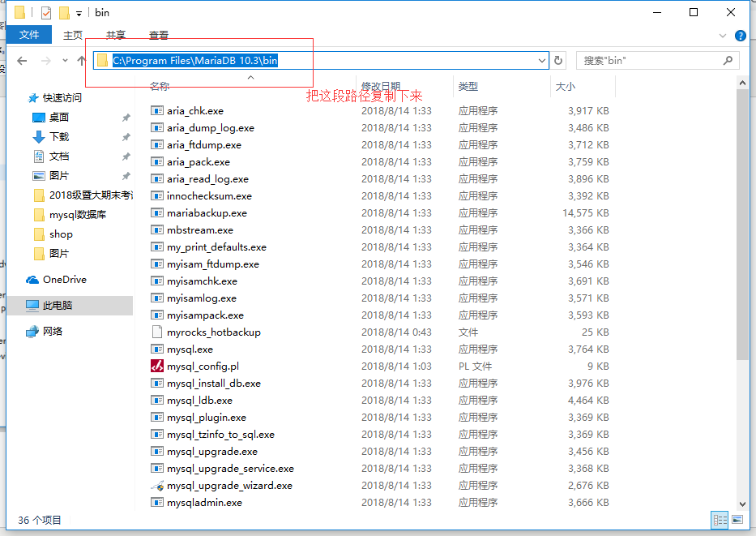Select aria_dump_log.exe file name

(211, 128)
